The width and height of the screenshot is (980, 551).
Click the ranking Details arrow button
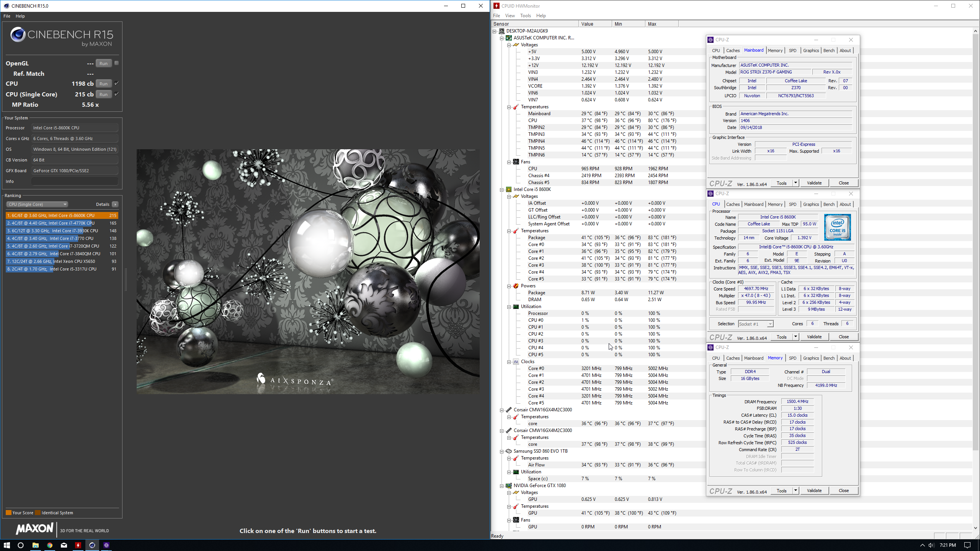click(x=115, y=204)
